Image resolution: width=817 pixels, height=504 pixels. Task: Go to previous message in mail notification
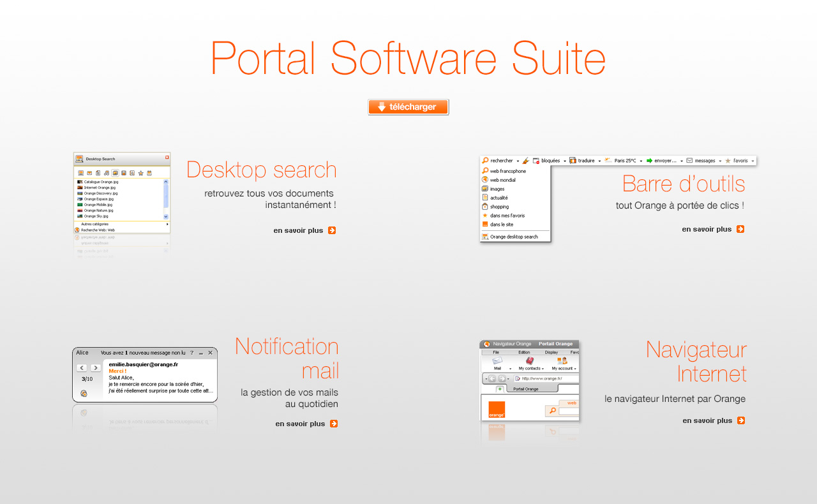coord(82,368)
